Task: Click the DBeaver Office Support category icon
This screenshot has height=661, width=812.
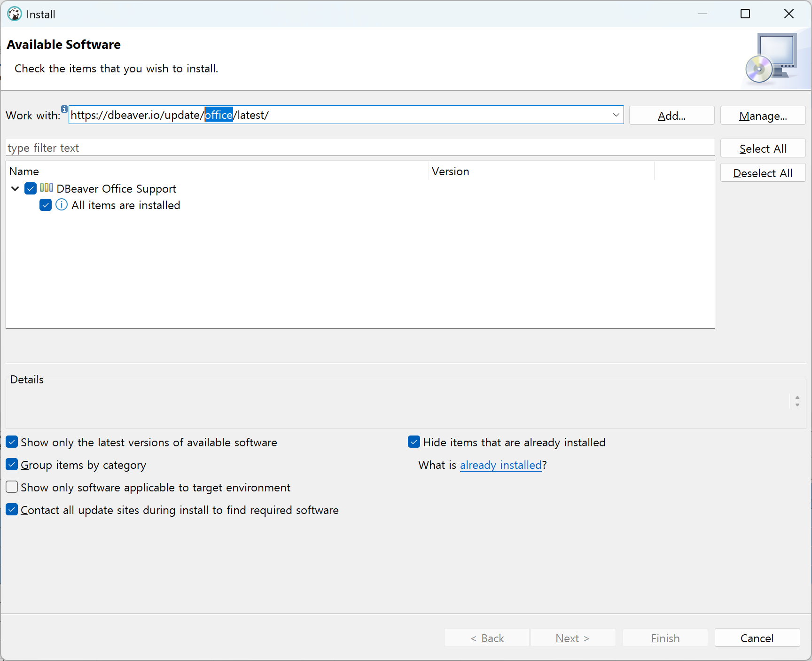Action: click(x=47, y=188)
